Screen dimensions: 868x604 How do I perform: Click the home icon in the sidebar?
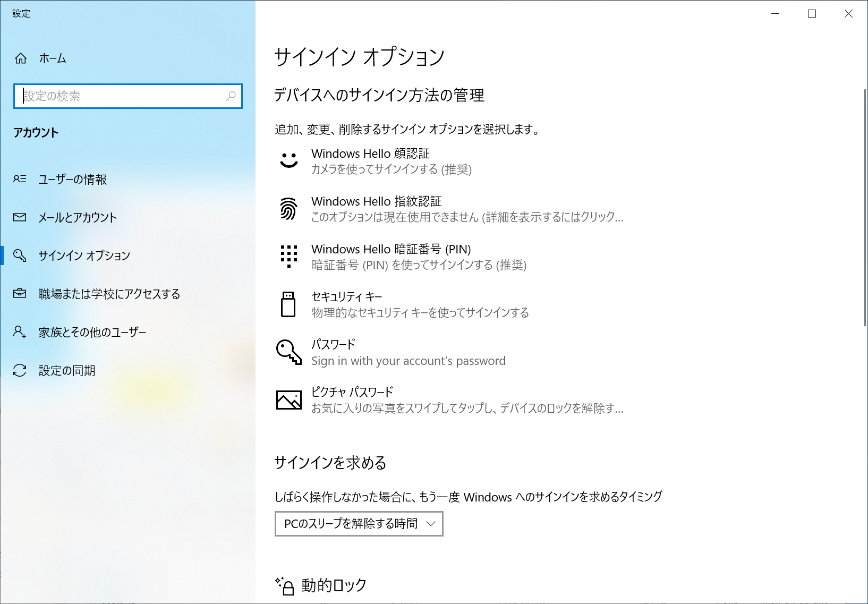click(x=21, y=58)
